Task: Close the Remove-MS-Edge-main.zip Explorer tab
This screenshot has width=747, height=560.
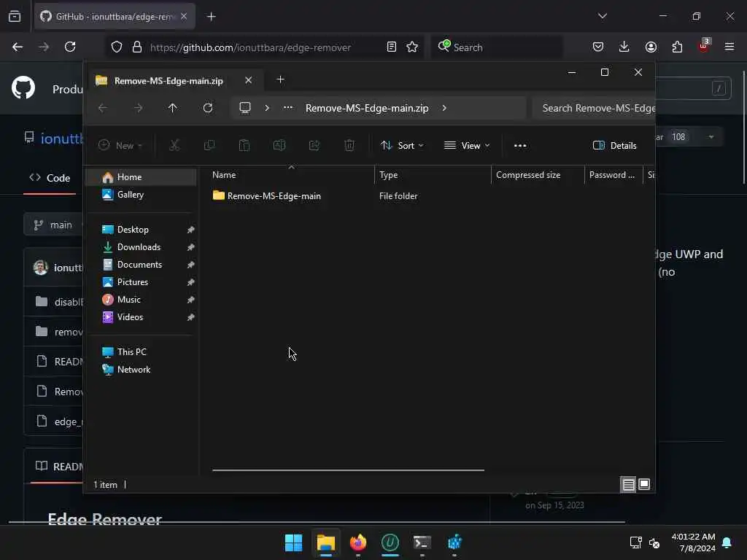Action: [x=248, y=80]
